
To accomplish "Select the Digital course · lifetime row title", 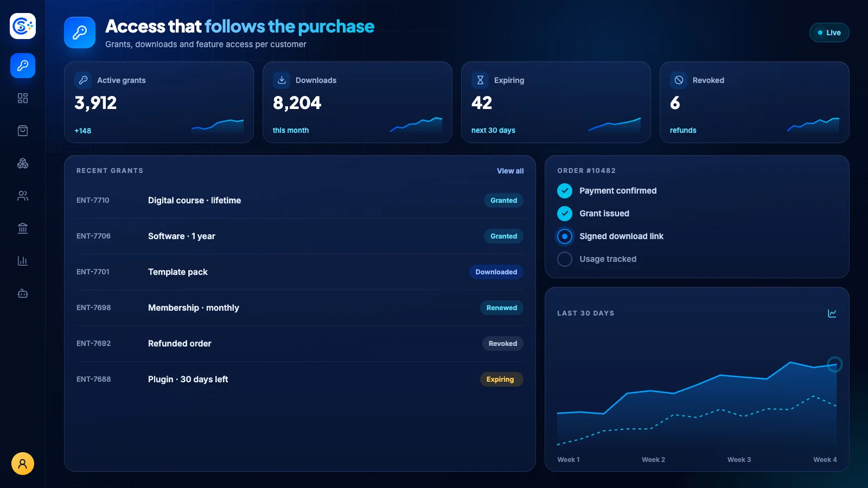I will coord(194,201).
